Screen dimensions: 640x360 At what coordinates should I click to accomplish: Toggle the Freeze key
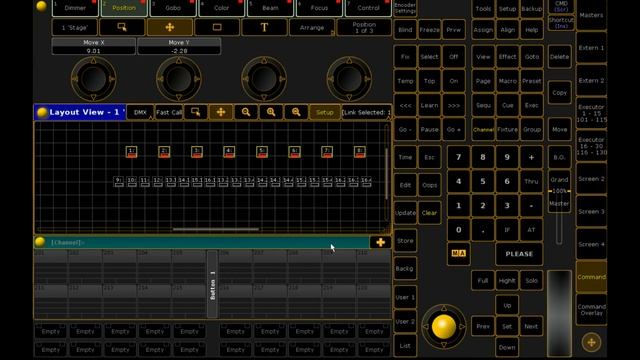tap(429, 30)
